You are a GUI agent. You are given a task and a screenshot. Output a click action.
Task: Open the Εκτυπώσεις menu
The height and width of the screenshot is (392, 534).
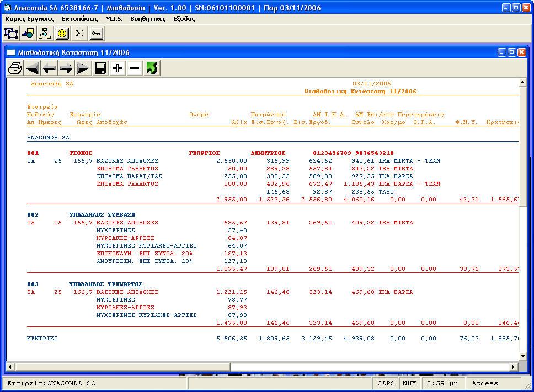coord(80,19)
